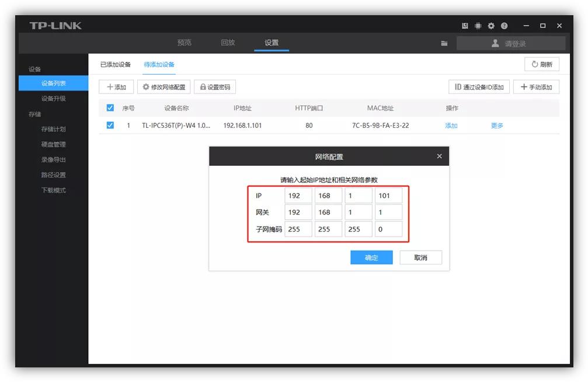The width and height of the screenshot is (588, 382).
Task: Confirm network settings with the 确定 button
Action: tap(371, 257)
